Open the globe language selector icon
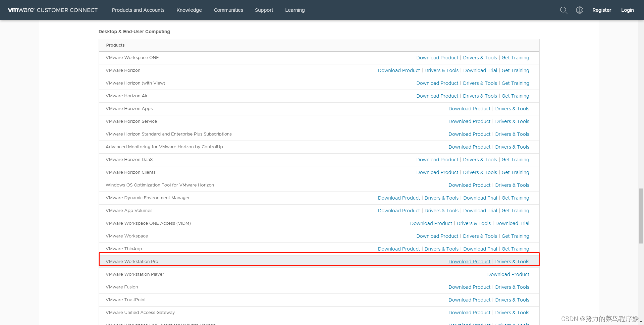Viewport: 644px width, 325px height. coord(579,10)
